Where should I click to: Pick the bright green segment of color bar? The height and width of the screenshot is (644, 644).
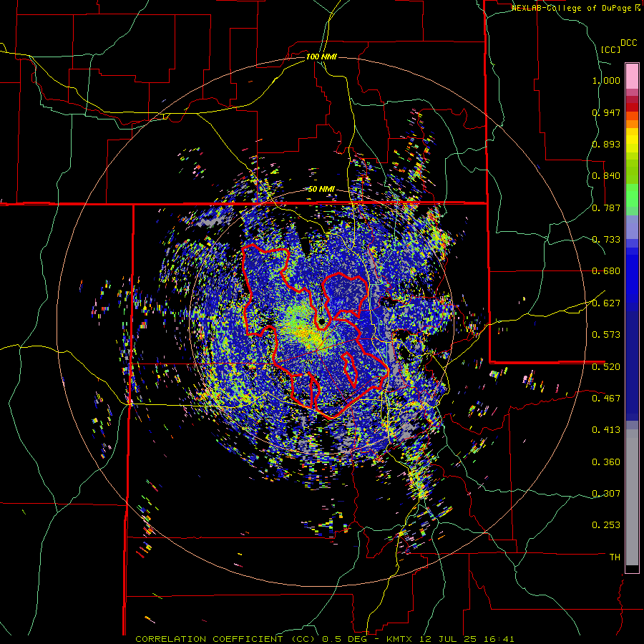(632, 195)
